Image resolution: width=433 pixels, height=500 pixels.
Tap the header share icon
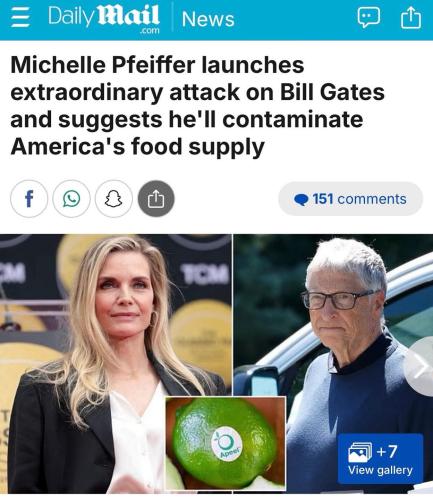[x=410, y=18]
